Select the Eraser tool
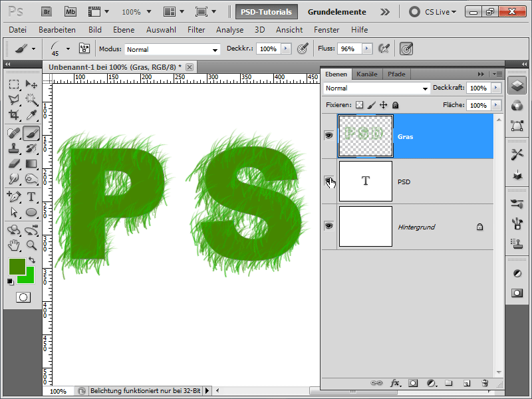 (14, 164)
